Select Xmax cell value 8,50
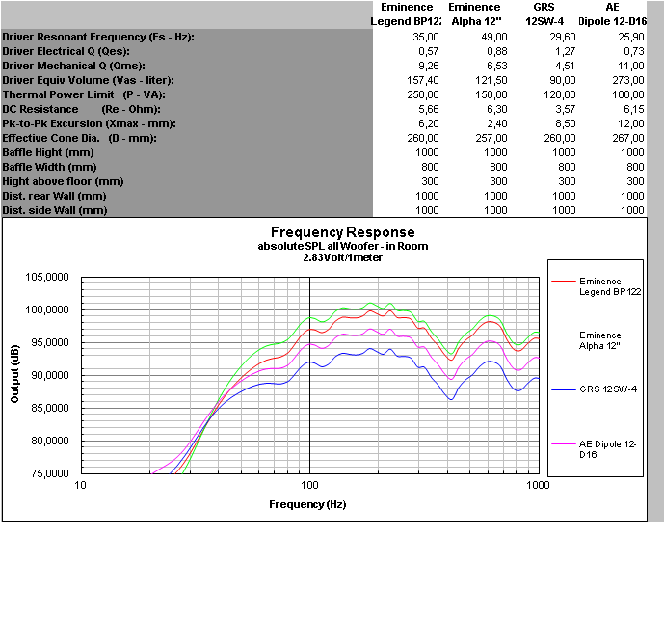 [x=566, y=123]
